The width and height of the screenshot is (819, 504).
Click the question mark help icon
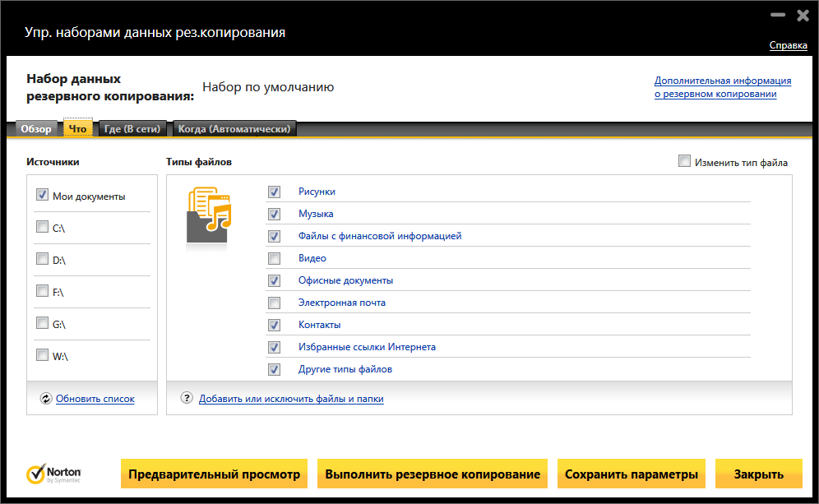(x=187, y=399)
